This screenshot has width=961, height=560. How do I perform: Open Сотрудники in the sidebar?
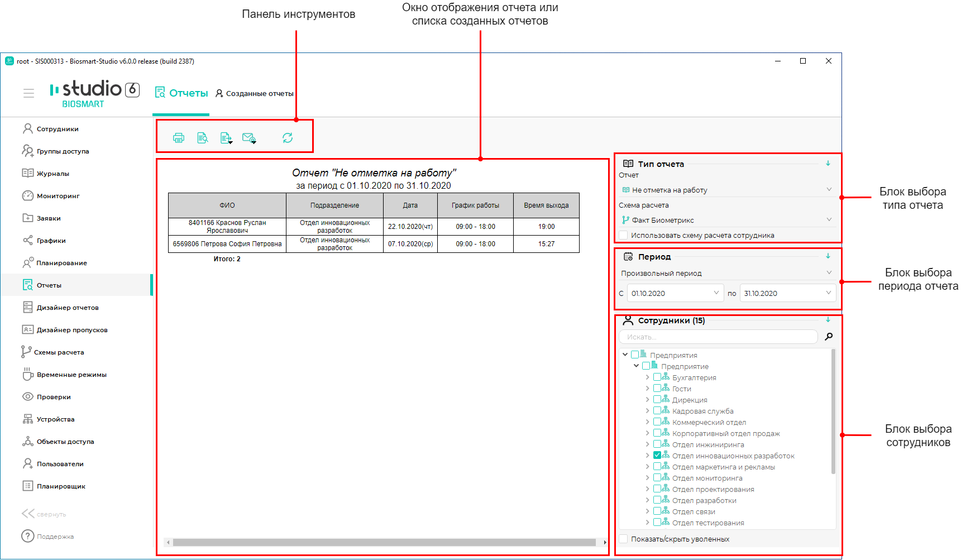(x=58, y=129)
